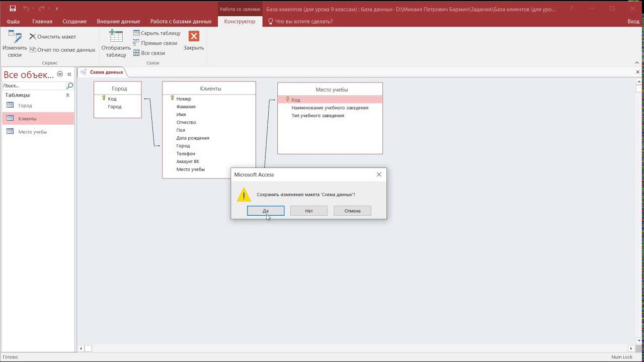Select Наименование учебного заведения field
The image size is (644, 362).
pos(330,108)
